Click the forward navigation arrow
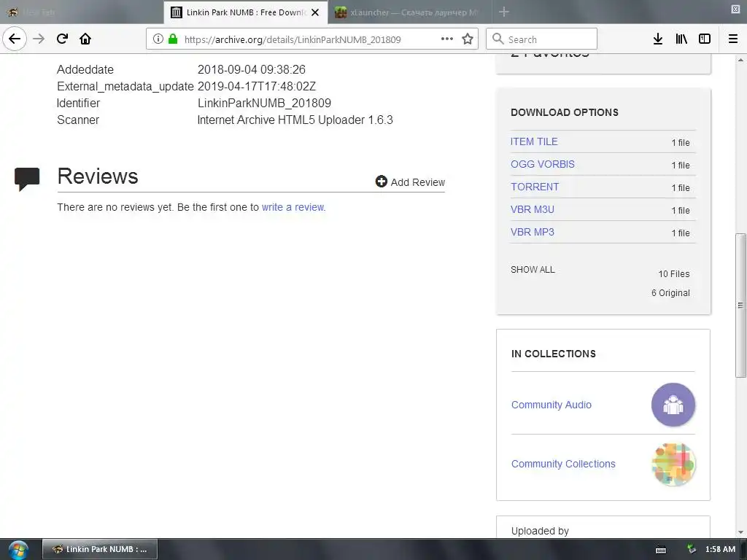Viewport: 747px width, 560px height. pyautogui.click(x=39, y=39)
